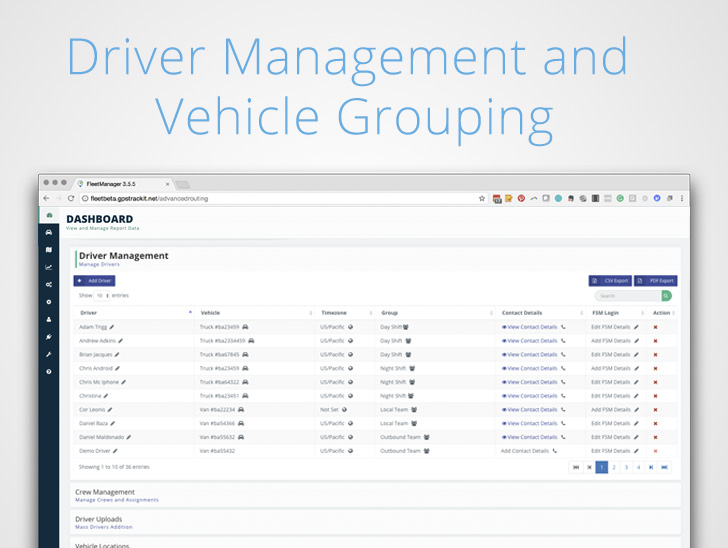
Task: Open View Contact Details for Chris Android
Action: (530, 368)
